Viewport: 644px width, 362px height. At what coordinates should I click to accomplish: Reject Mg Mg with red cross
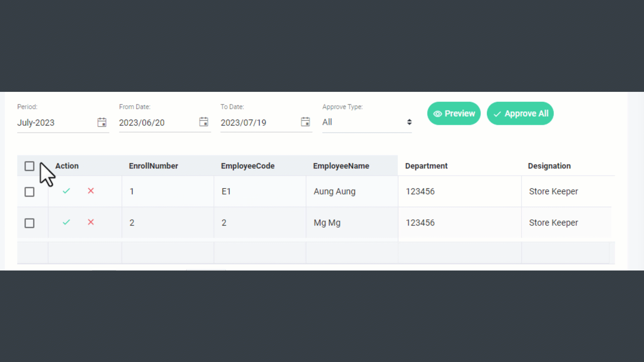(x=91, y=222)
